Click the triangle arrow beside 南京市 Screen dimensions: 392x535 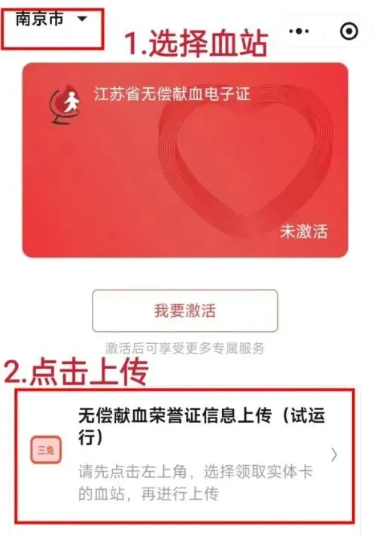[x=82, y=19]
